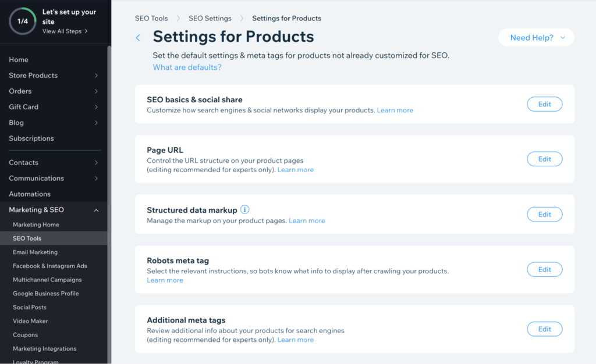Image resolution: width=596 pixels, height=364 pixels.
Task: Expand the Gift Card sidebar submenu
Action: [x=96, y=107]
